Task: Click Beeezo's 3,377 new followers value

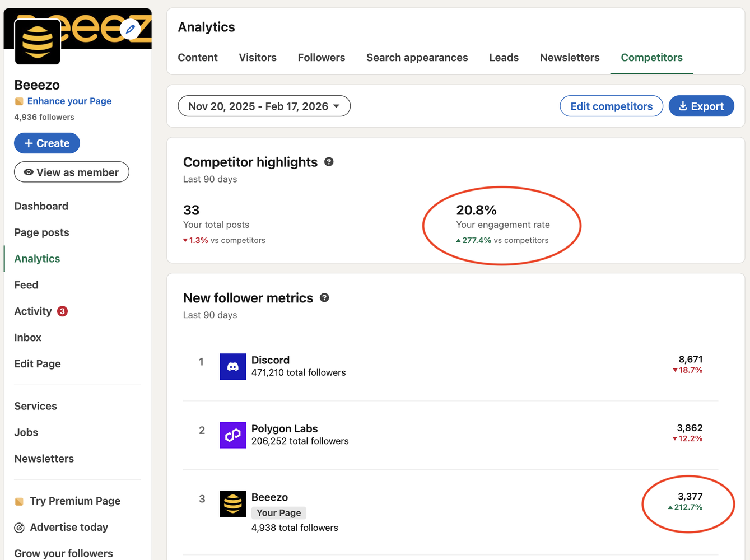Action: click(690, 497)
